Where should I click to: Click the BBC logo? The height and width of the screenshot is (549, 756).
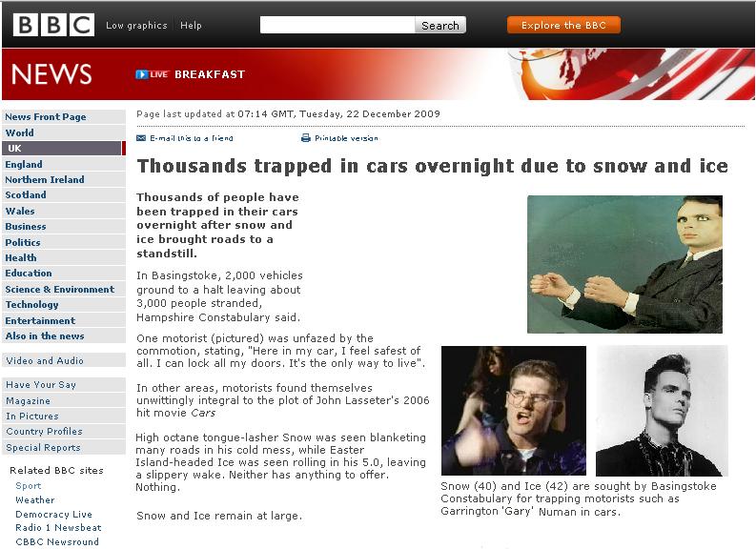click(53, 25)
